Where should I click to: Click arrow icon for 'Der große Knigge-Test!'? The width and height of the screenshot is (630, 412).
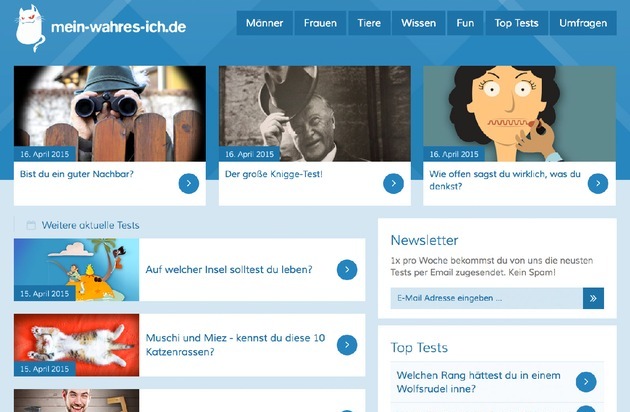tap(393, 184)
